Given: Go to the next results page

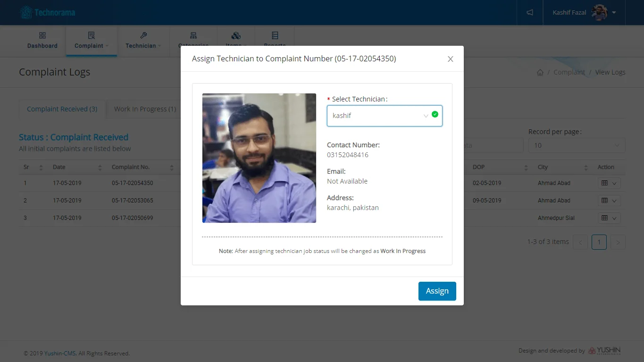Looking at the screenshot, I should click(x=618, y=243).
